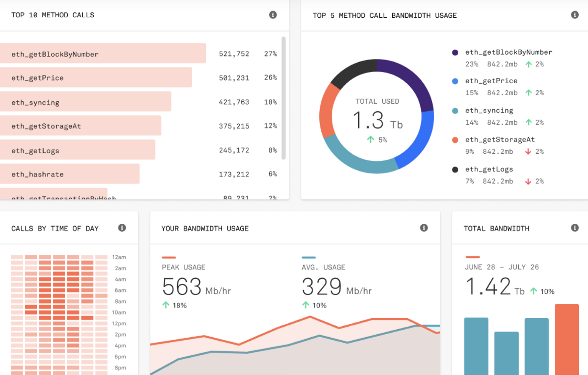Toggle eth_getLogs black legend dot
Viewport: 588px width, 375px height.
[x=455, y=170]
